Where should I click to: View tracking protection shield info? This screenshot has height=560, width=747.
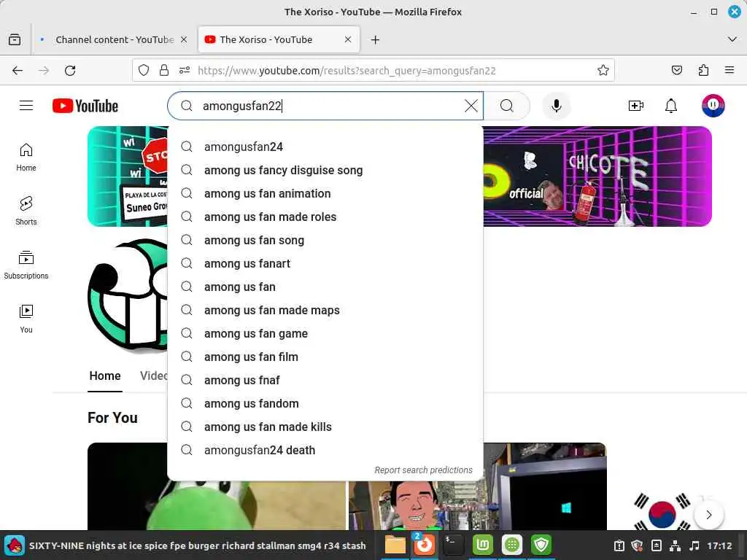(x=144, y=71)
